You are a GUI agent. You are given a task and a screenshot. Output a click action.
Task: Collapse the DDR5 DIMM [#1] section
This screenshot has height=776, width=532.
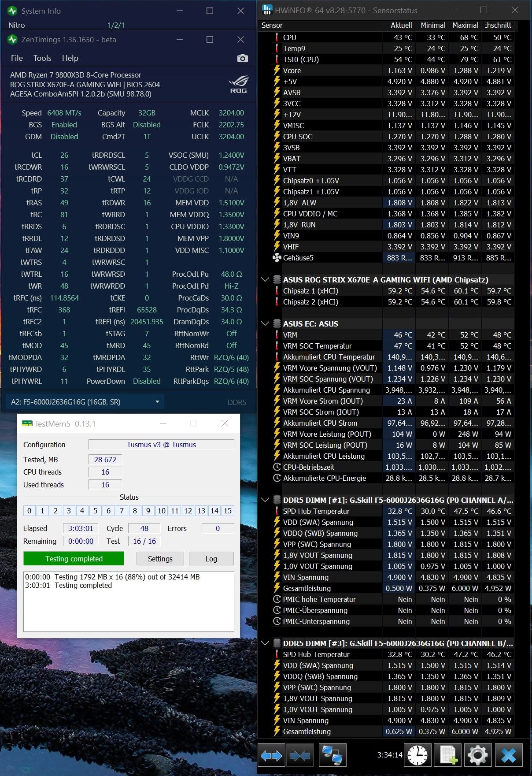[265, 500]
